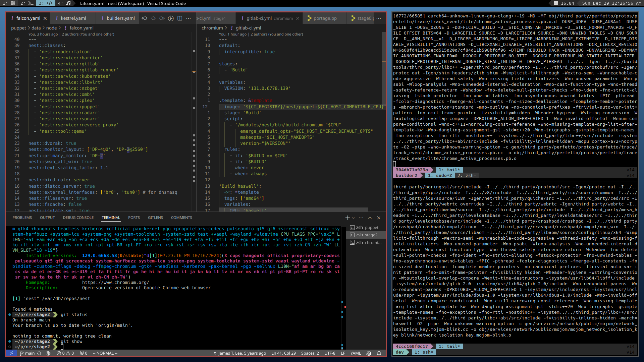This screenshot has height=362, width=644.
Task: Change language mode 'YAML' in status bar
Action: pos(356,353)
